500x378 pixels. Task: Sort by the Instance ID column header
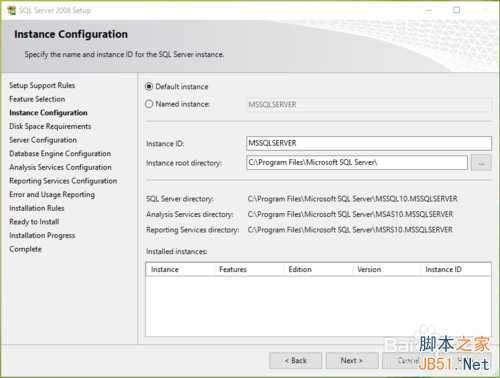pos(456,269)
